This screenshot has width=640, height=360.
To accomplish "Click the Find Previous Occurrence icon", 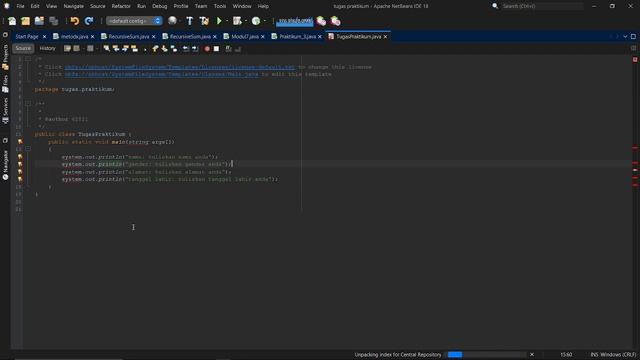I will coord(116,49).
